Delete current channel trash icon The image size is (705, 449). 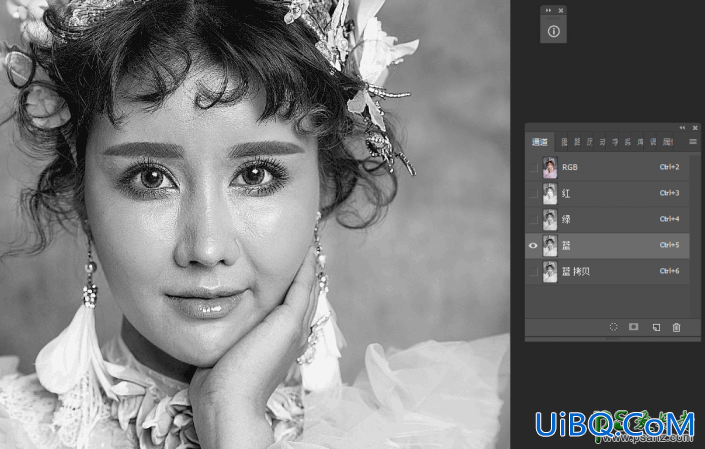tap(676, 328)
